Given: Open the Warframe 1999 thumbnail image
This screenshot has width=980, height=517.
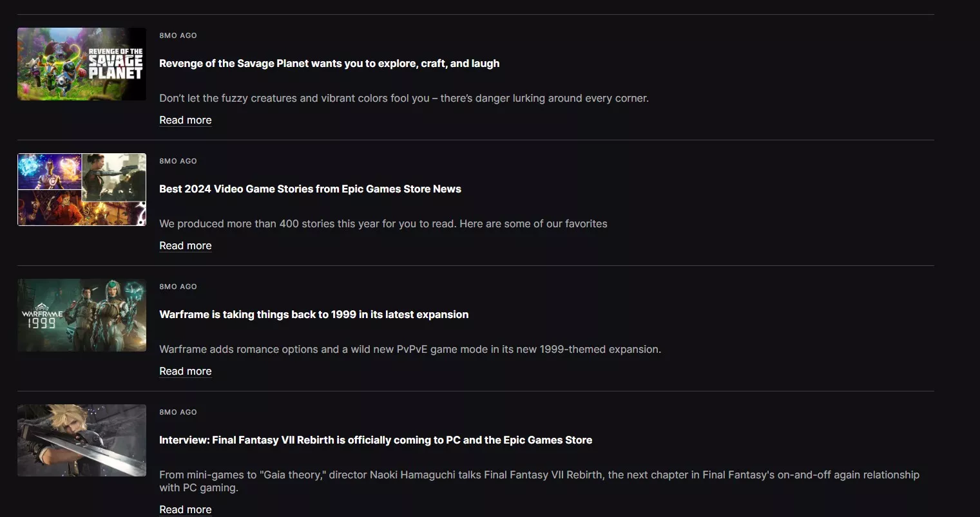Looking at the screenshot, I should (82, 315).
